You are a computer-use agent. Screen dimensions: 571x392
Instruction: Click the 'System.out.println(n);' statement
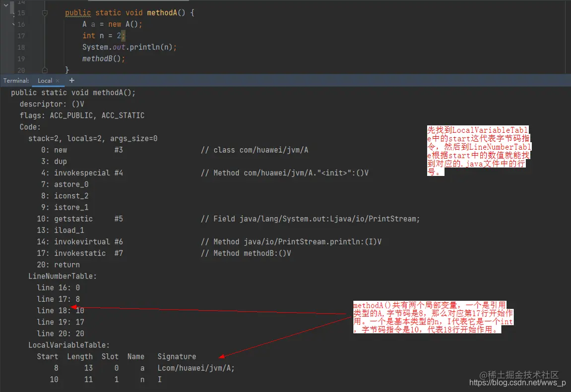click(x=129, y=47)
